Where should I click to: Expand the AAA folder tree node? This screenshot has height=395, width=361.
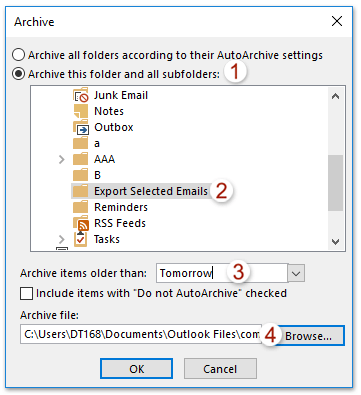coord(61,159)
